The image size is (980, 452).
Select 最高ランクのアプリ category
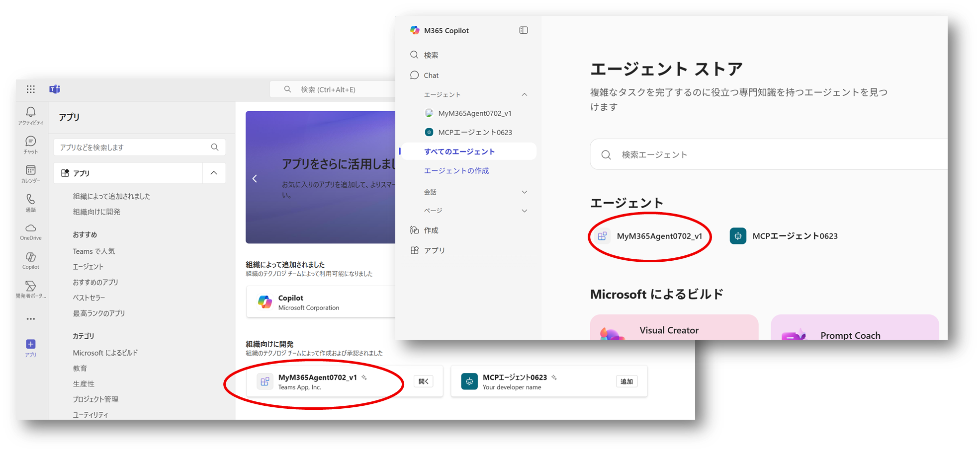pyautogui.click(x=99, y=313)
